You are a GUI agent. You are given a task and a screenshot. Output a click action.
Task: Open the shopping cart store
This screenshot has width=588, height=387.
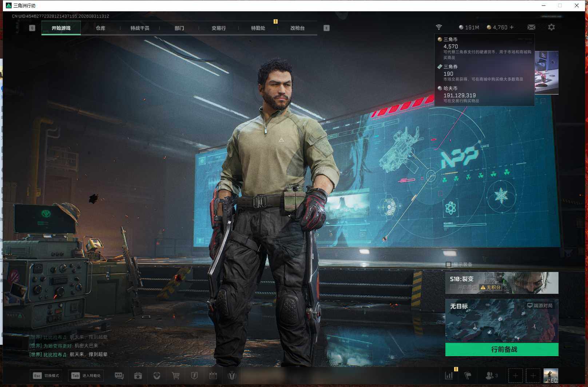(176, 376)
